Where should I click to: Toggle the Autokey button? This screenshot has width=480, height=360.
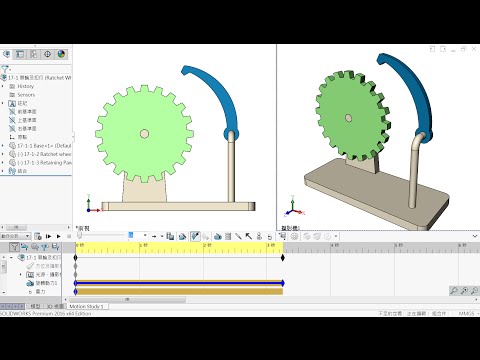(195, 236)
